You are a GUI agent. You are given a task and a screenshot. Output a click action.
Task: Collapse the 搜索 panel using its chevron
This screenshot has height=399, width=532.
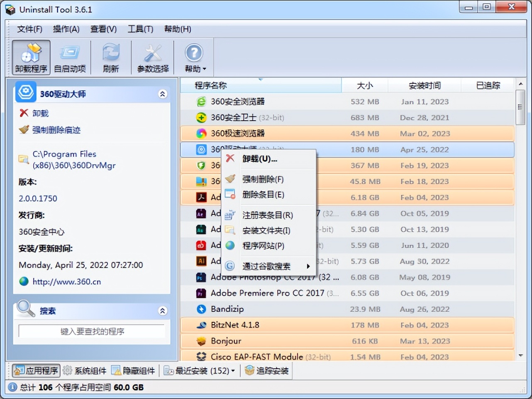[163, 311]
